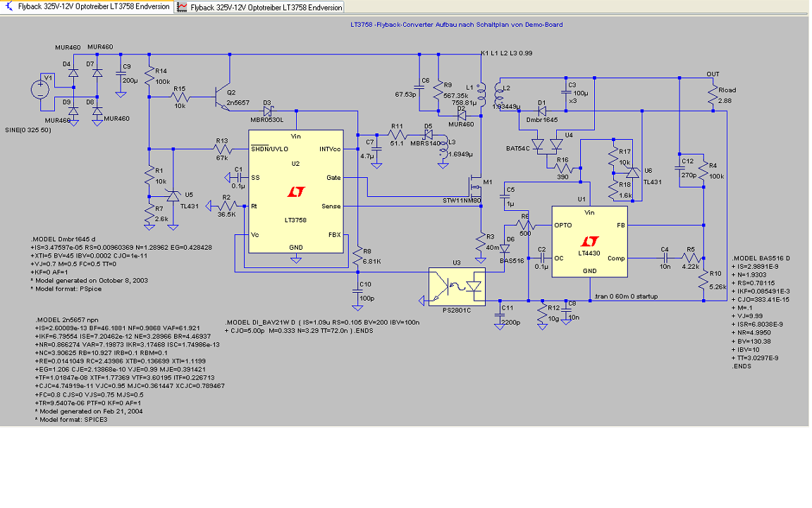Click the '.MODEL 2n5657 npn' text
The height and width of the screenshot is (508, 812).
(x=67, y=320)
